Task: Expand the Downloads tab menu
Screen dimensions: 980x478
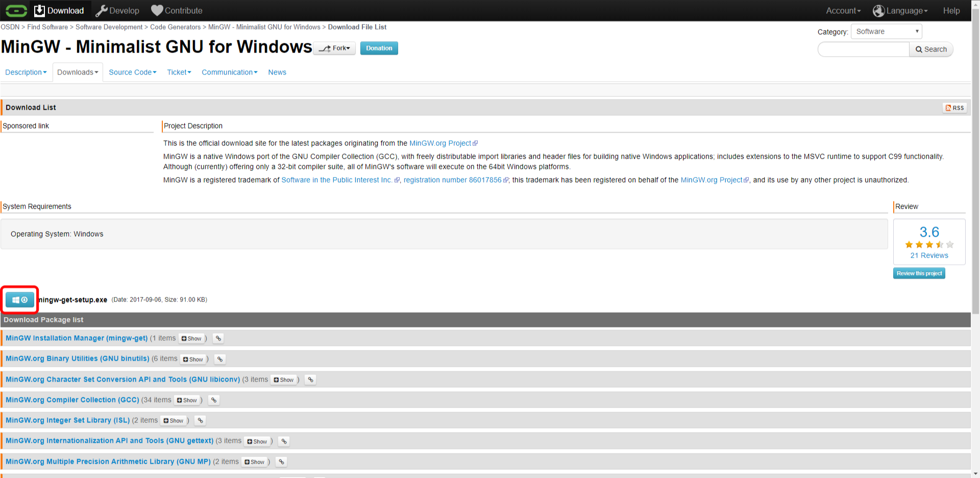Action: pos(78,72)
